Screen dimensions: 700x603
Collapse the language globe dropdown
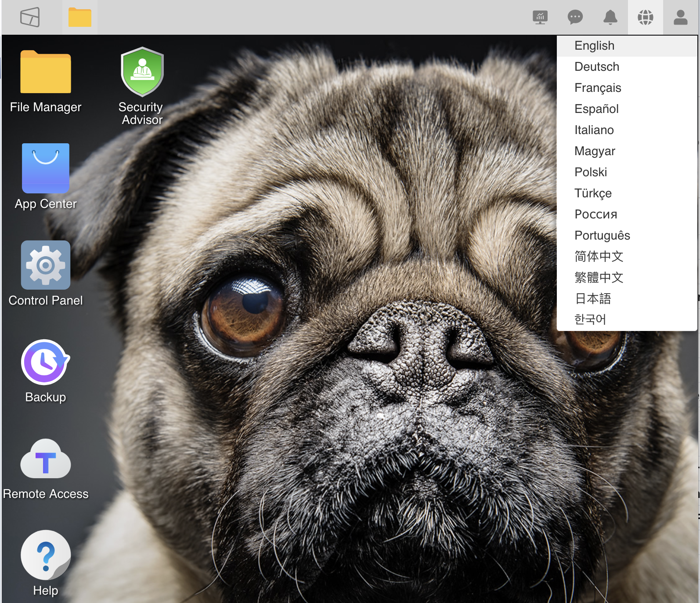pos(645,18)
